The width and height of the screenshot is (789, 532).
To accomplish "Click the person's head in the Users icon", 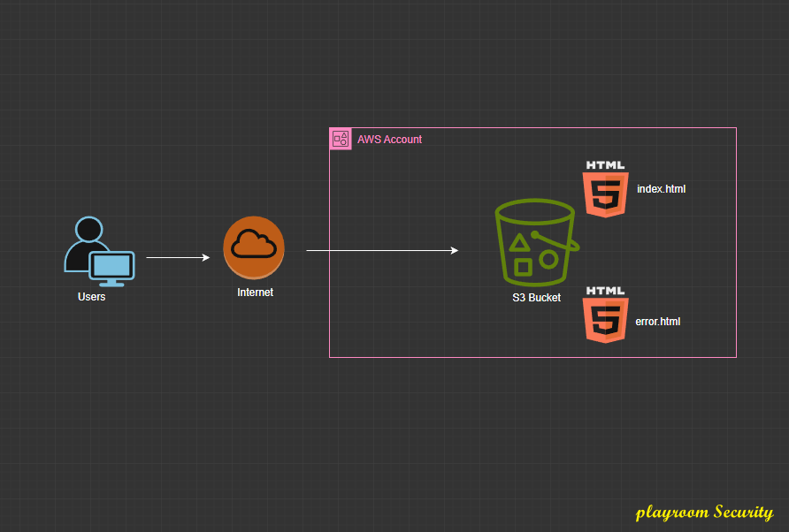I will (x=88, y=229).
